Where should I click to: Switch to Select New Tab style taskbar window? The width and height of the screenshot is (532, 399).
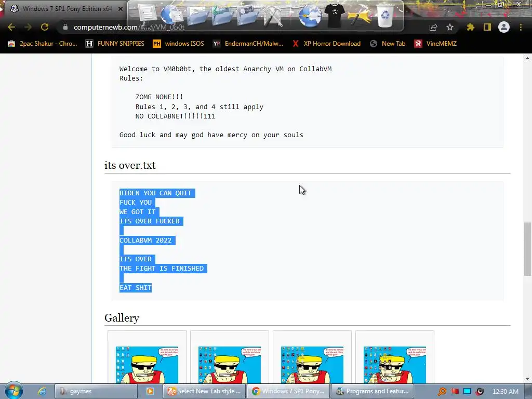[x=205, y=391]
